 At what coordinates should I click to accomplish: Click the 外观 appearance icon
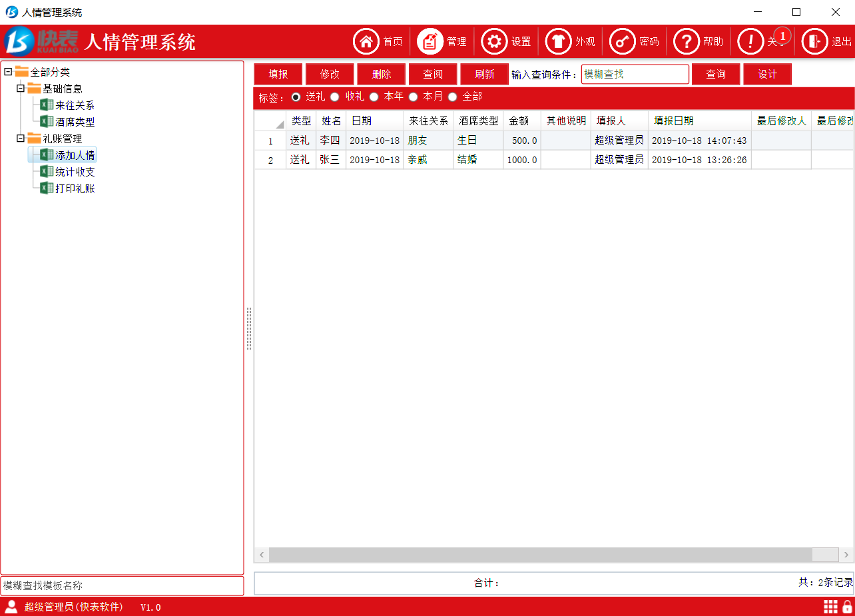tap(558, 41)
